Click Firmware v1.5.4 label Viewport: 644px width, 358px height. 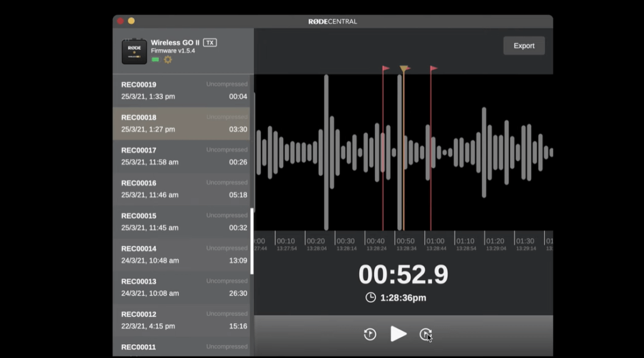(173, 51)
